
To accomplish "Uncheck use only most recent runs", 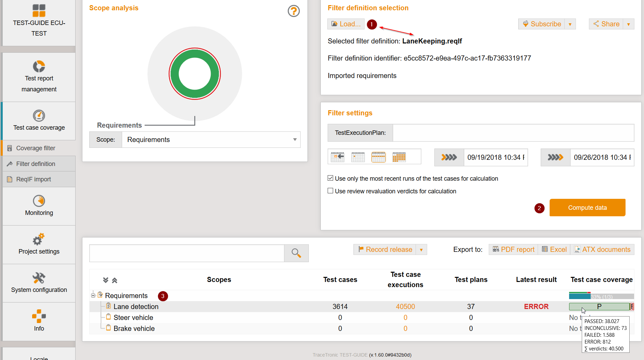I will [330, 178].
